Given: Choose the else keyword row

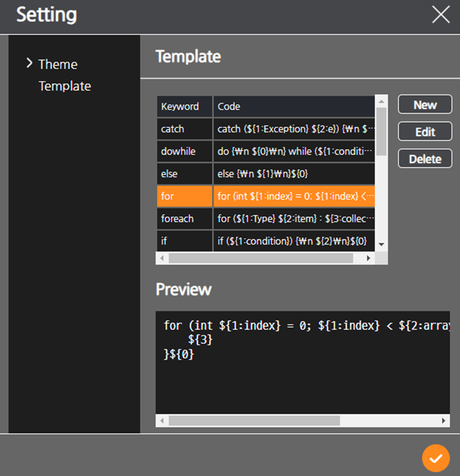Looking at the screenshot, I should (185, 174).
